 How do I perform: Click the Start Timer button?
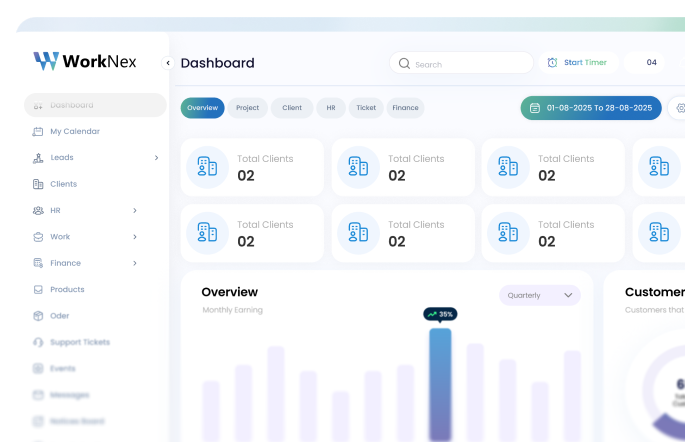(577, 62)
